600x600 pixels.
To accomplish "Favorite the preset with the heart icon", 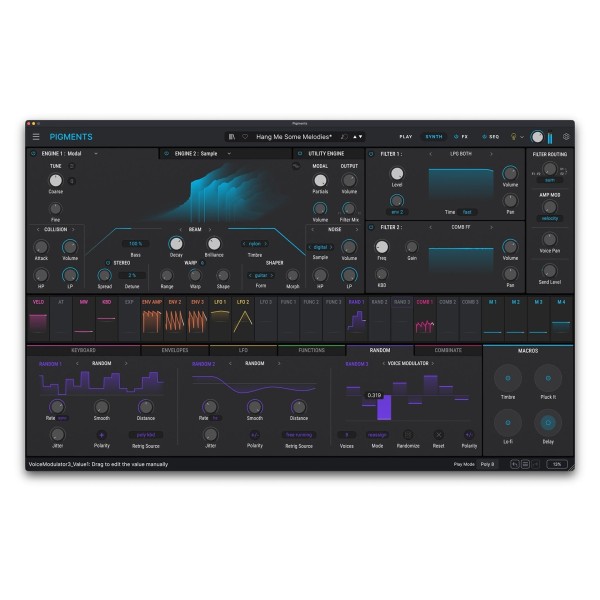I will pos(245,137).
